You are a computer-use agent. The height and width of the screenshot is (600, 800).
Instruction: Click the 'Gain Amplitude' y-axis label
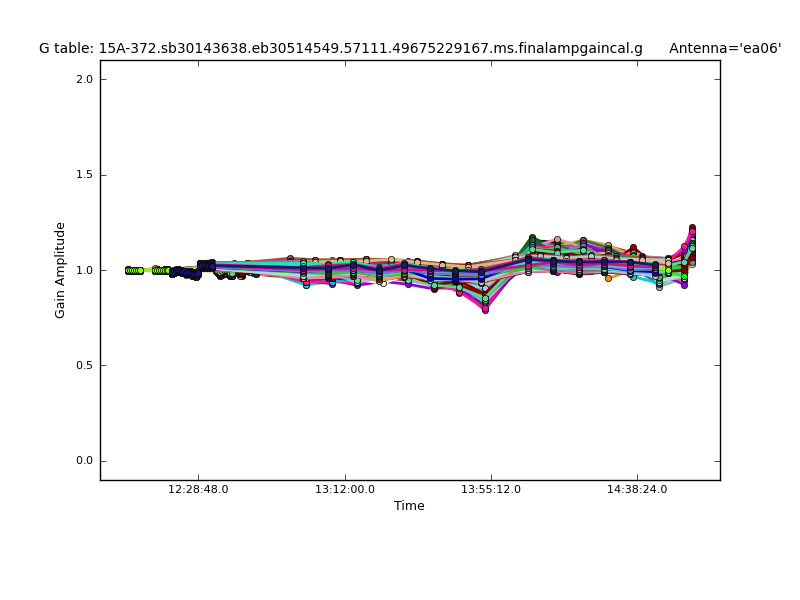click(61, 270)
